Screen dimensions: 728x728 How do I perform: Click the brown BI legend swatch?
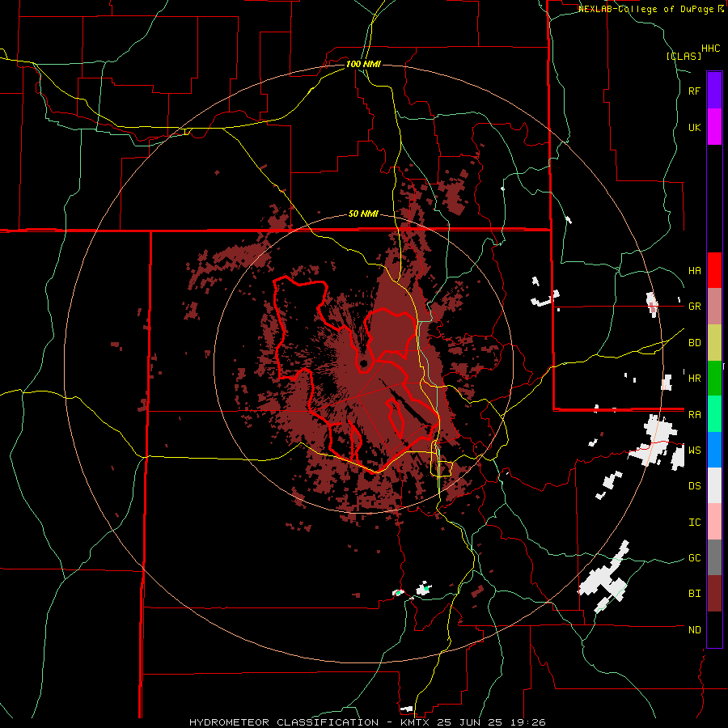tap(714, 594)
